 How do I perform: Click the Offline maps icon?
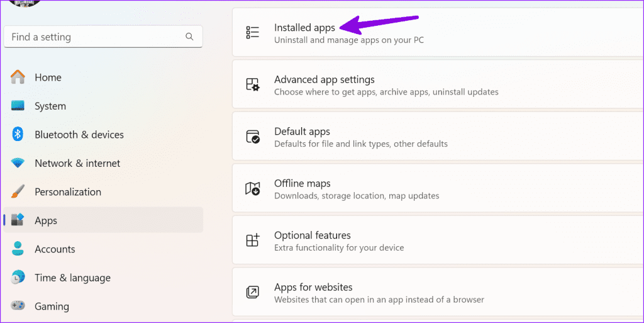(253, 189)
